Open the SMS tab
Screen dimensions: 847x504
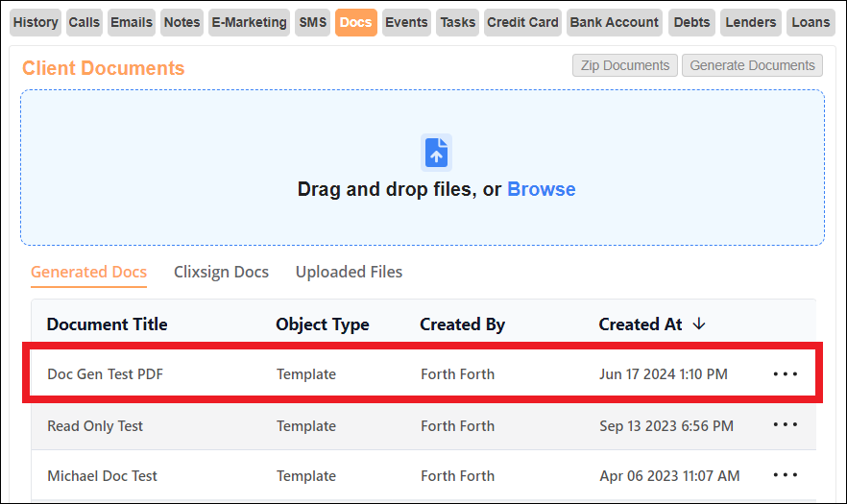tap(312, 23)
